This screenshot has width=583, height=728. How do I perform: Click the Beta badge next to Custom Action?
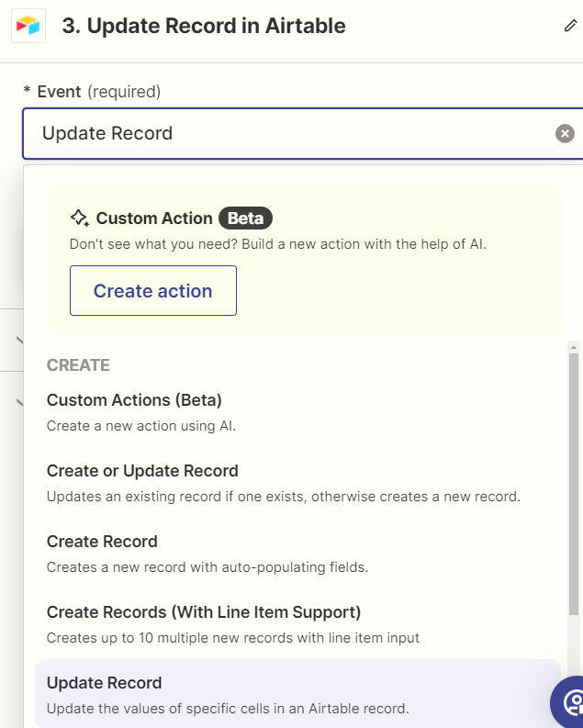pyautogui.click(x=245, y=218)
